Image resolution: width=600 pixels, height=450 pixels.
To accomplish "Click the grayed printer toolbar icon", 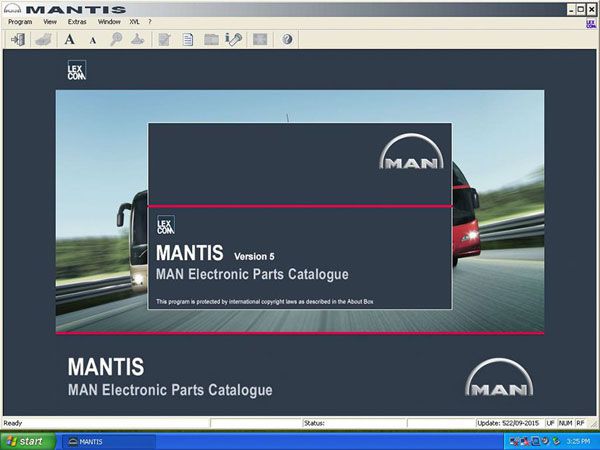I will point(41,39).
